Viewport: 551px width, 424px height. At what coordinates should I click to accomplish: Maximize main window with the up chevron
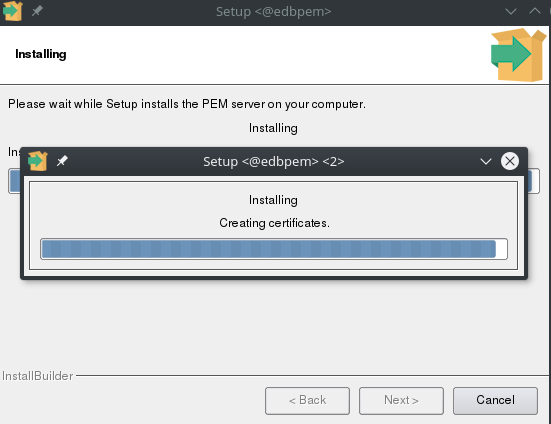coord(535,11)
